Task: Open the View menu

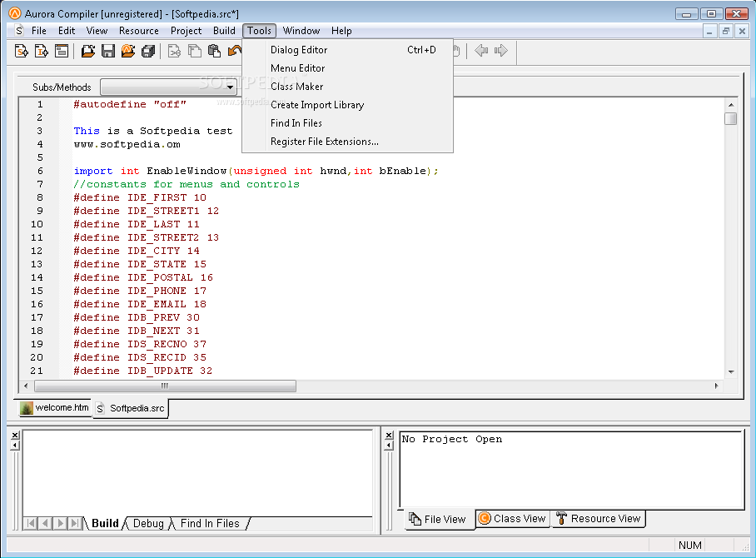Action: (97, 31)
